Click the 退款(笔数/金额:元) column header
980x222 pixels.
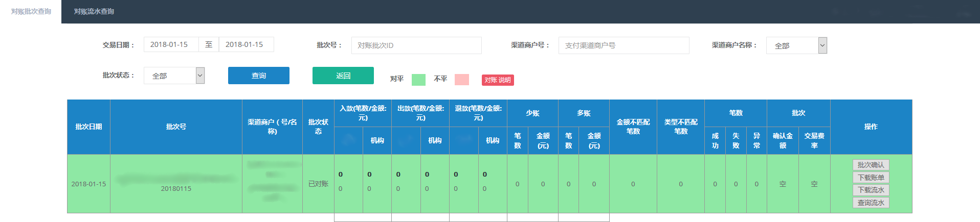click(x=478, y=113)
